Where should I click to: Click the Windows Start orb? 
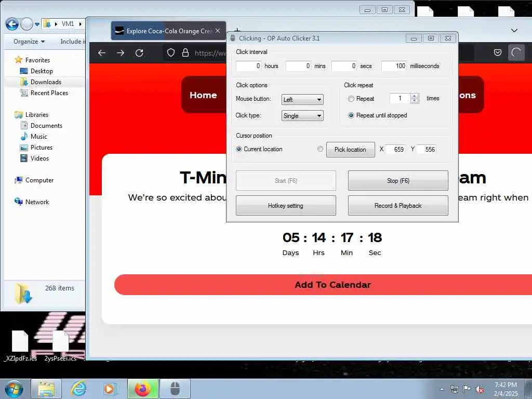14,389
